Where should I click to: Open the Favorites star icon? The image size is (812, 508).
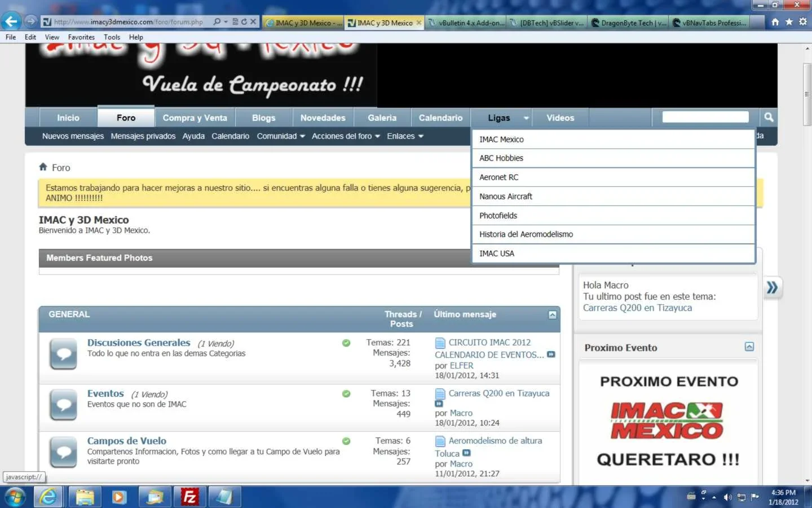click(789, 22)
